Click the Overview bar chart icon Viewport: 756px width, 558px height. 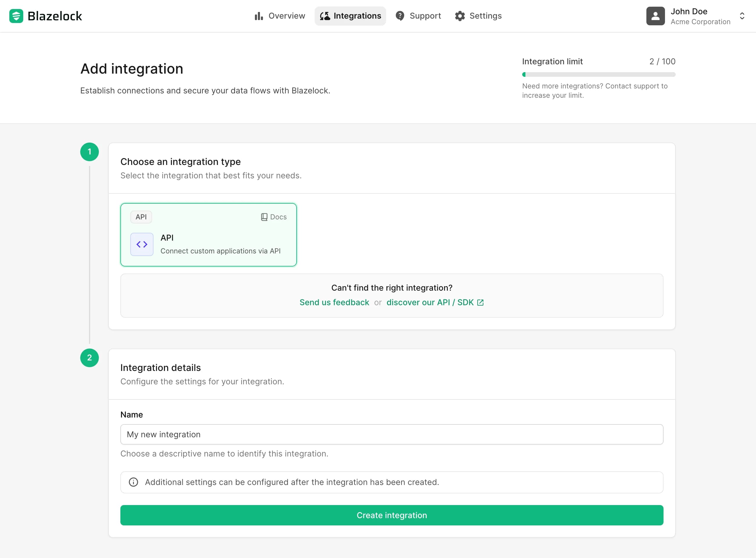coord(259,16)
